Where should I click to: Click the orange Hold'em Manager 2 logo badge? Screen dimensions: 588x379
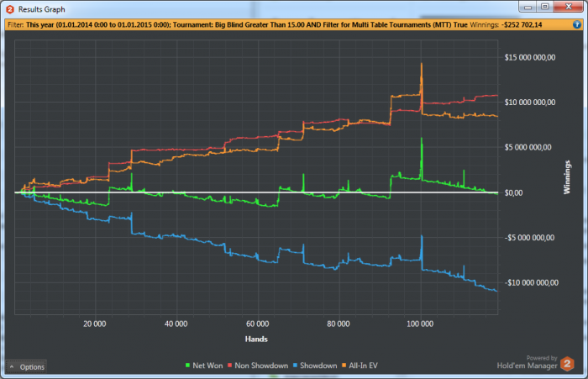[x=567, y=364]
